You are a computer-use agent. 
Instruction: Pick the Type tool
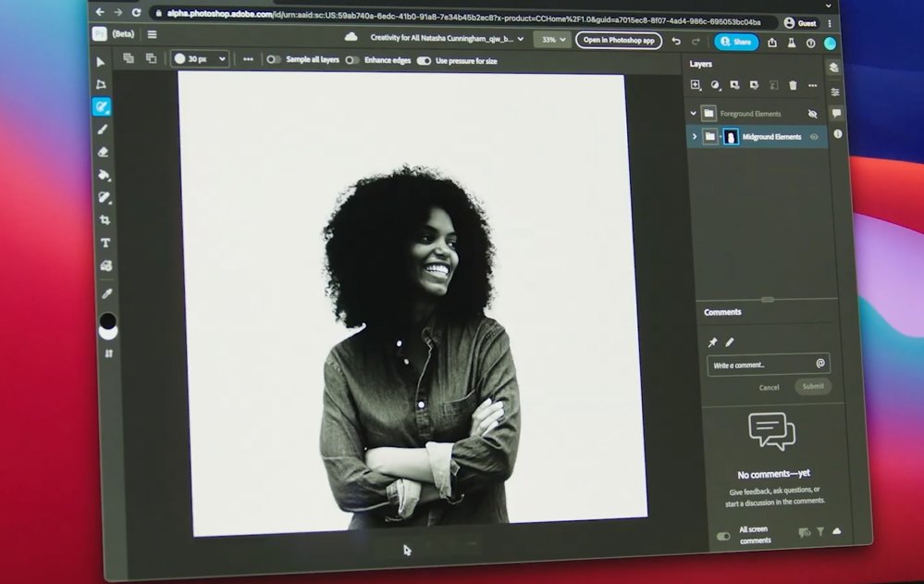point(105,243)
